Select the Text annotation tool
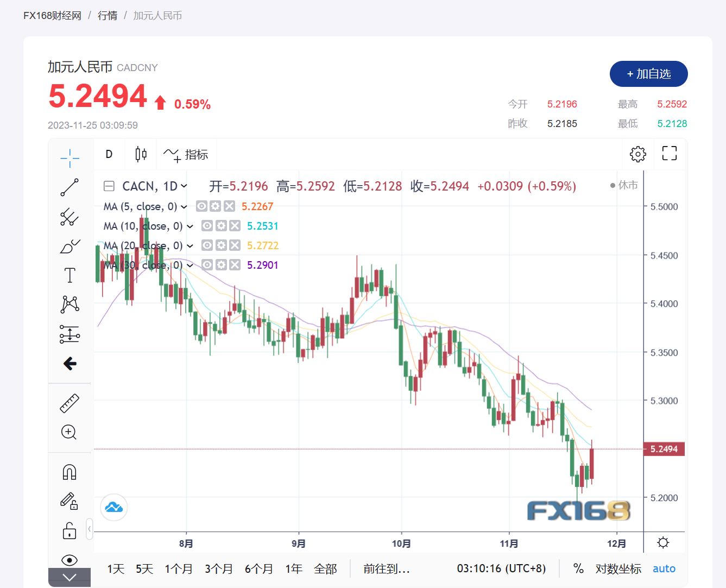726x588 pixels. [70, 275]
